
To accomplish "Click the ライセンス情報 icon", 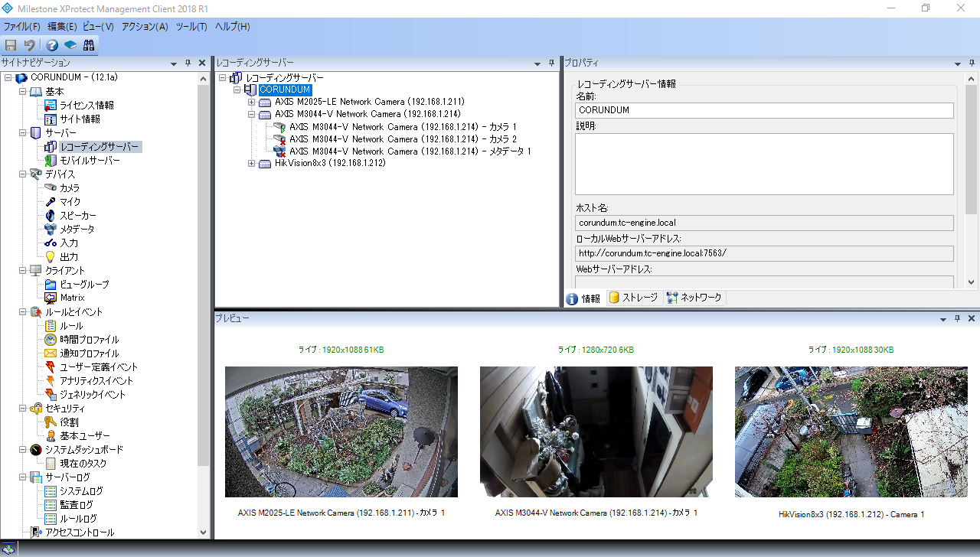I will 51,105.
